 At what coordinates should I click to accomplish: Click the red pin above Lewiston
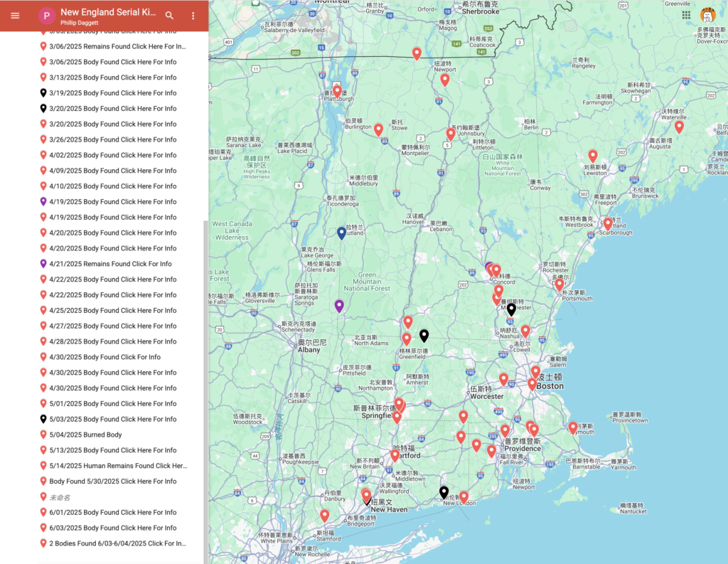coord(592,156)
